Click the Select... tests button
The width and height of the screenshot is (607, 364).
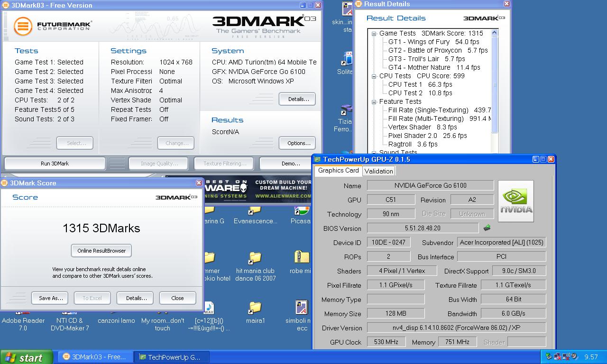pyautogui.click(x=75, y=143)
